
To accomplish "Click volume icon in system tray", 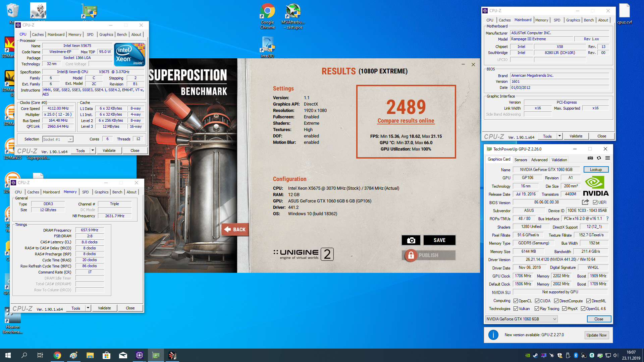I will [x=615, y=355].
